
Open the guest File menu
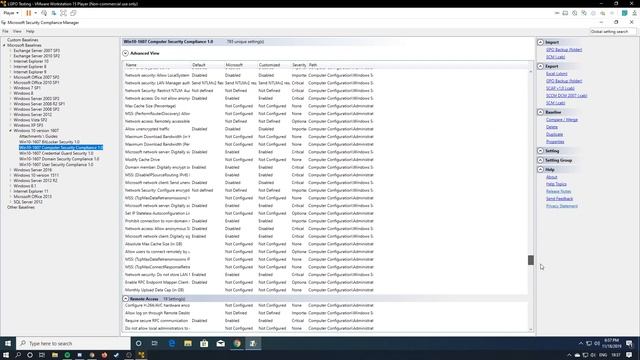(x=5, y=31)
